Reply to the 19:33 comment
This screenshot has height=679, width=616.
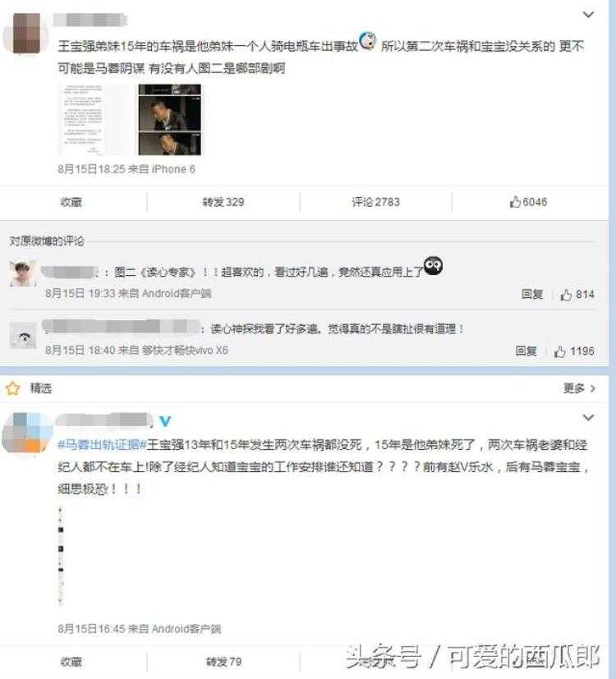[x=532, y=295]
